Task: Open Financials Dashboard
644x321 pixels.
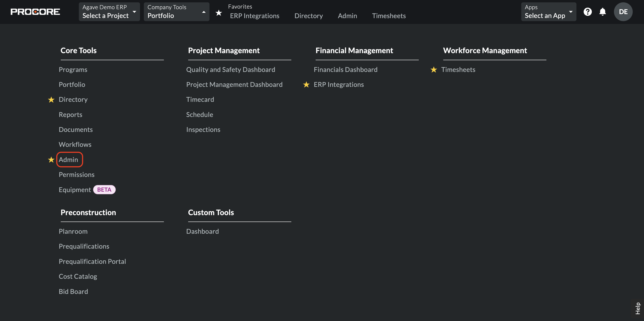Action: coord(345,70)
